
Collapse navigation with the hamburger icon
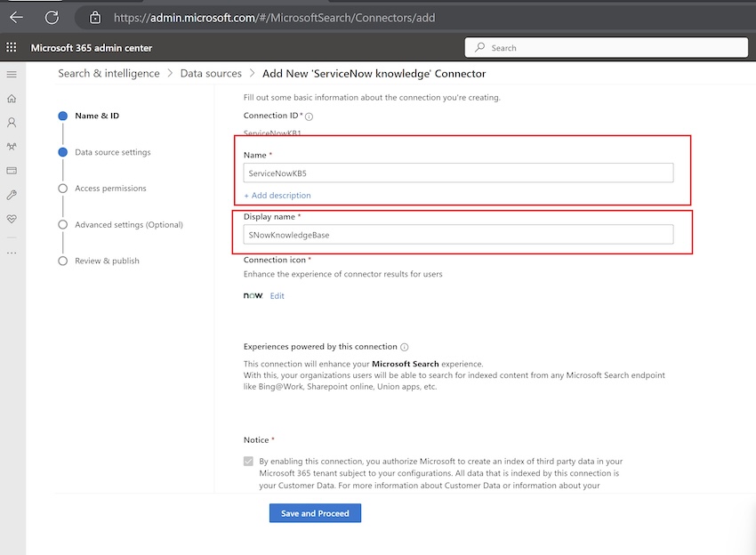(12, 75)
